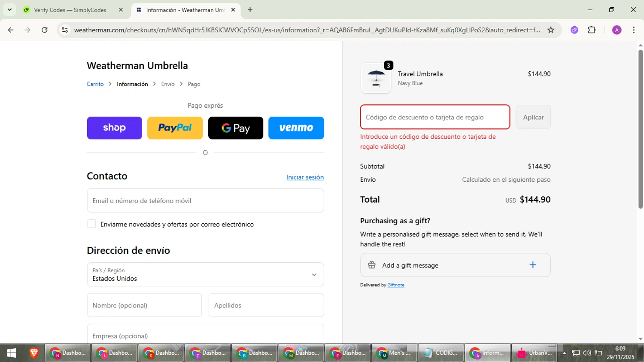Close the Verify Codes tab
The image size is (644, 362).
click(x=121, y=9)
